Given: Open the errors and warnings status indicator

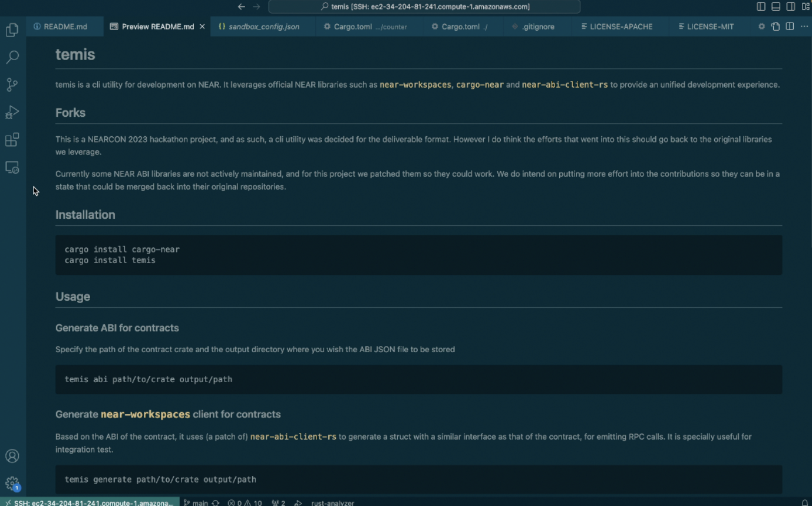Looking at the screenshot, I should coord(245,502).
